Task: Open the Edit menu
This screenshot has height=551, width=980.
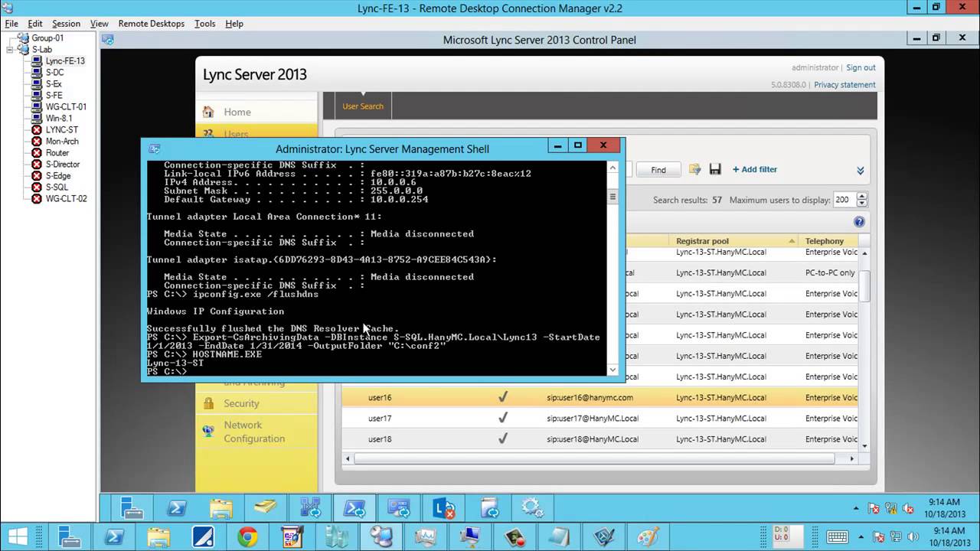Action: click(35, 24)
